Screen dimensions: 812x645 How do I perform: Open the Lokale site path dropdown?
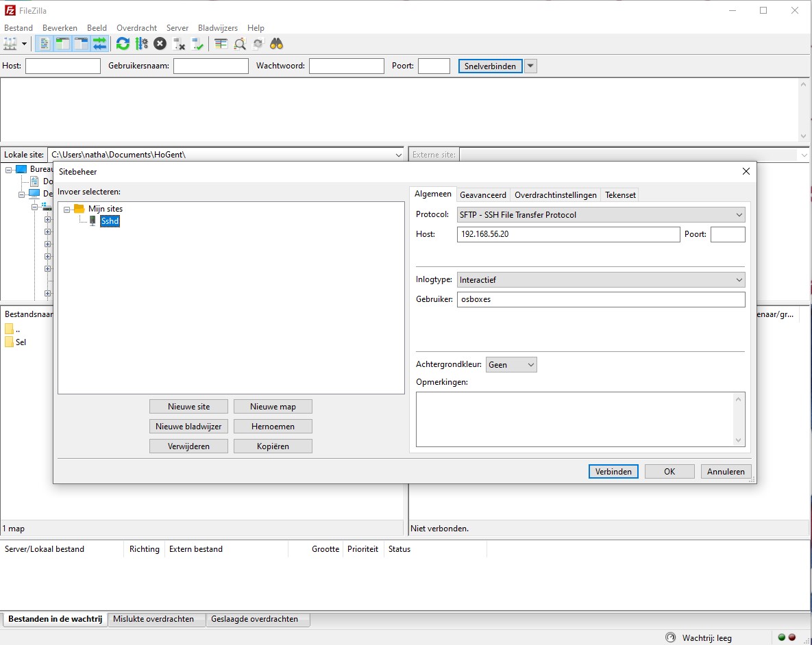(398, 155)
